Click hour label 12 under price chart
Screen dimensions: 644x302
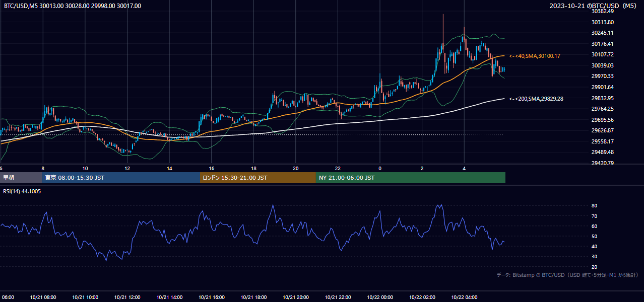point(127,168)
